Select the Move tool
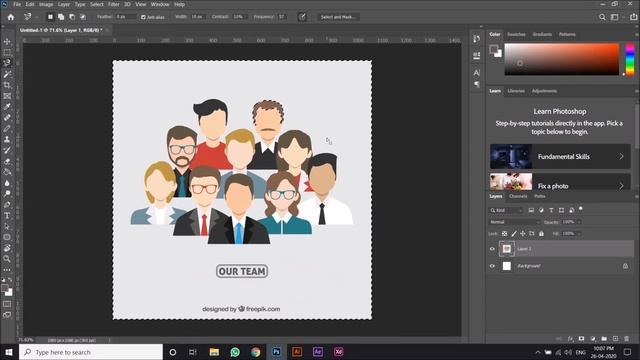The width and height of the screenshot is (640, 360). pos(7,42)
